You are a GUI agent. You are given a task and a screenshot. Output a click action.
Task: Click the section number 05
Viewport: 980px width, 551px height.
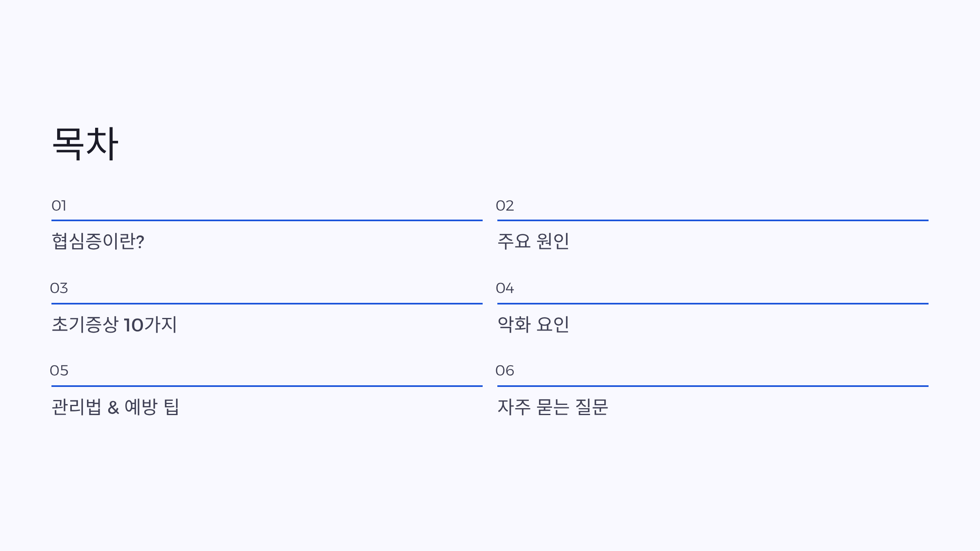point(59,371)
